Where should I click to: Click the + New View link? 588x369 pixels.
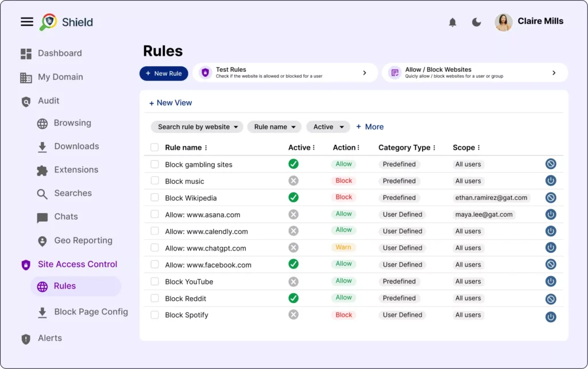171,103
